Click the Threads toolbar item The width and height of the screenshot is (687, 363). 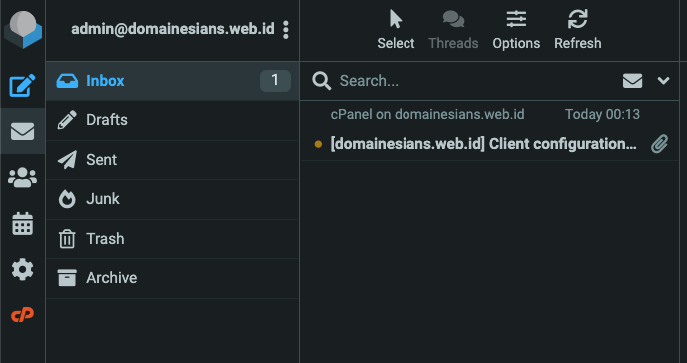pyautogui.click(x=453, y=30)
